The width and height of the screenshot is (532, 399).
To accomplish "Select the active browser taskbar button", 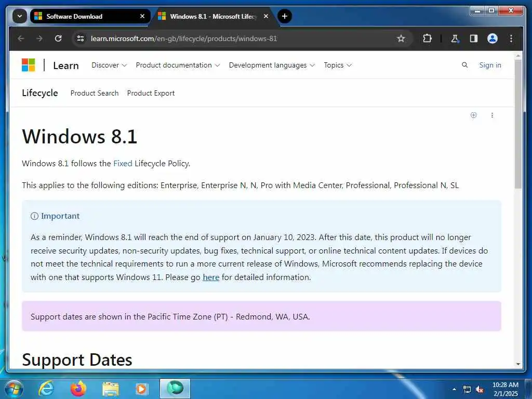I will (175, 389).
